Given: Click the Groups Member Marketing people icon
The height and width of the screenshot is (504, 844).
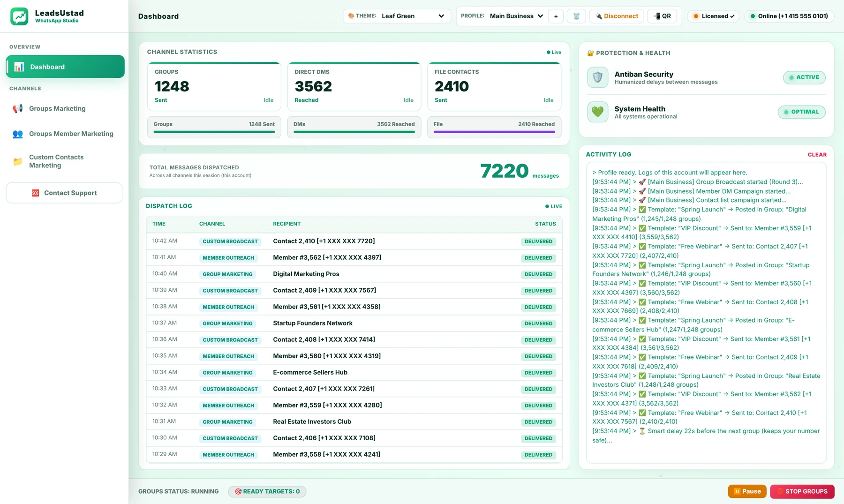Looking at the screenshot, I should click(x=18, y=134).
